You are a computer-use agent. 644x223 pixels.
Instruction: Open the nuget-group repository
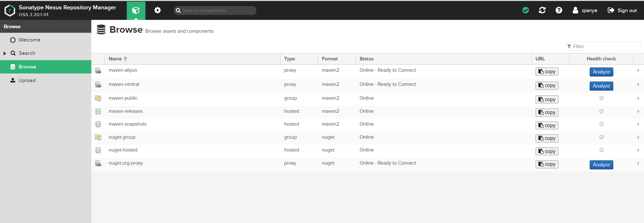pos(122,137)
